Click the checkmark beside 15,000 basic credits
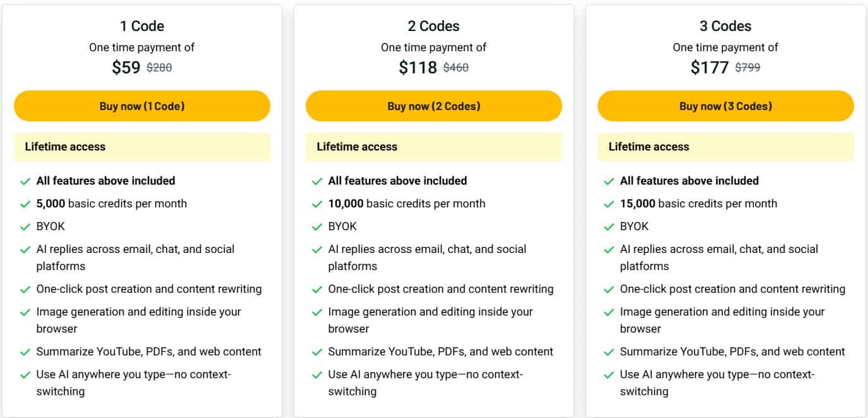The height and width of the screenshot is (418, 868). (608, 204)
